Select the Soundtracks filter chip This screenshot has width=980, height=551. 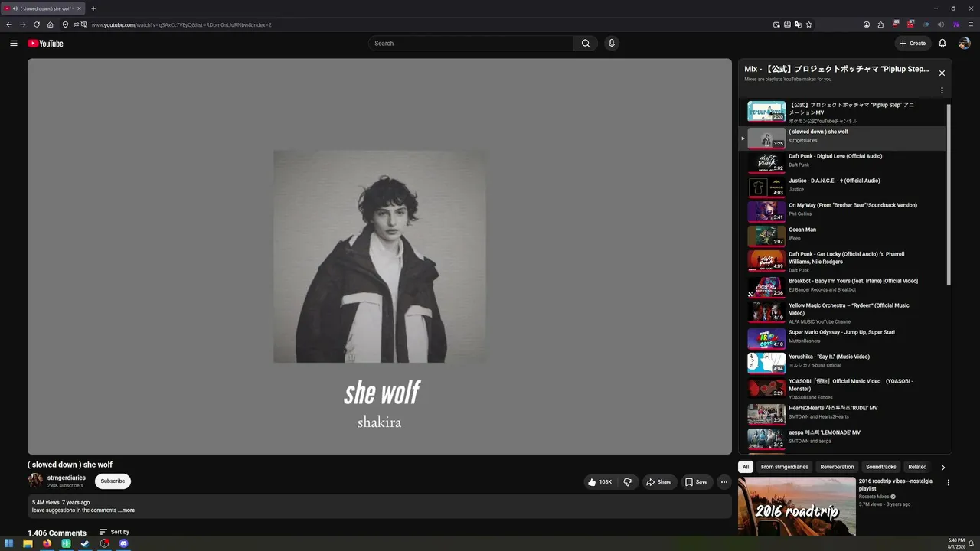[880, 467]
